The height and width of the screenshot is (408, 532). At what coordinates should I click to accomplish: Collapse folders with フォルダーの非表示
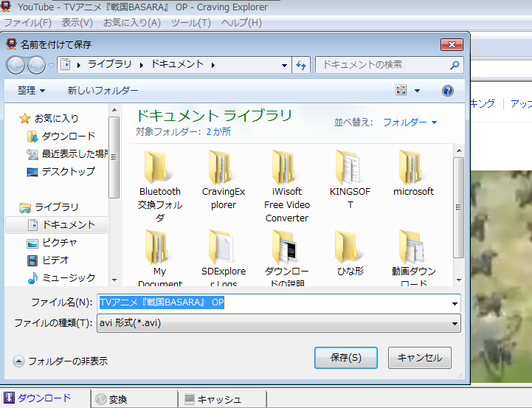pyautogui.click(x=60, y=362)
